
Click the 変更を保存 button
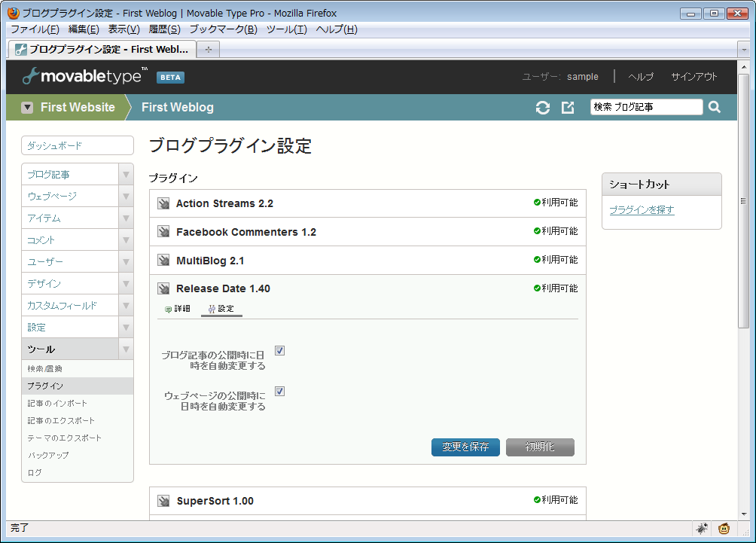pyautogui.click(x=465, y=447)
